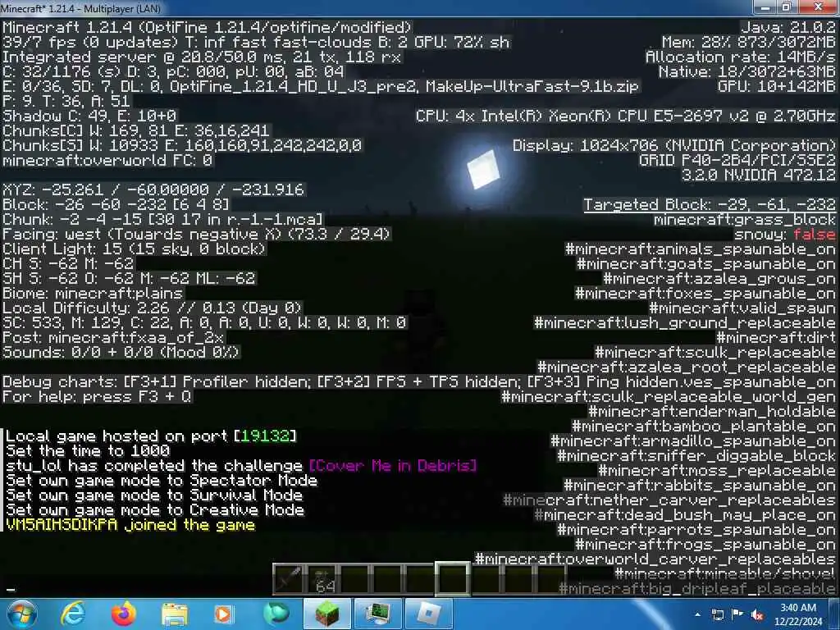This screenshot has width=840, height=630.
Task: Click the 'Facing: west' debug line
Action: [x=197, y=234]
